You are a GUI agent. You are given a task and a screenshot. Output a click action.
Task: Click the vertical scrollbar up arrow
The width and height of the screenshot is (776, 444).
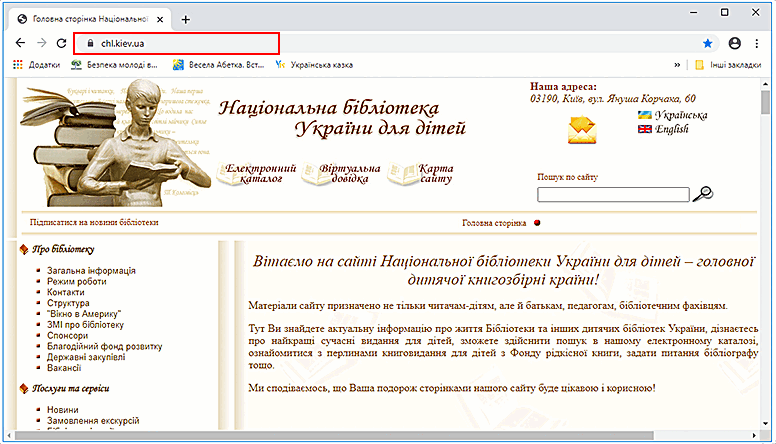tap(766, 84)
